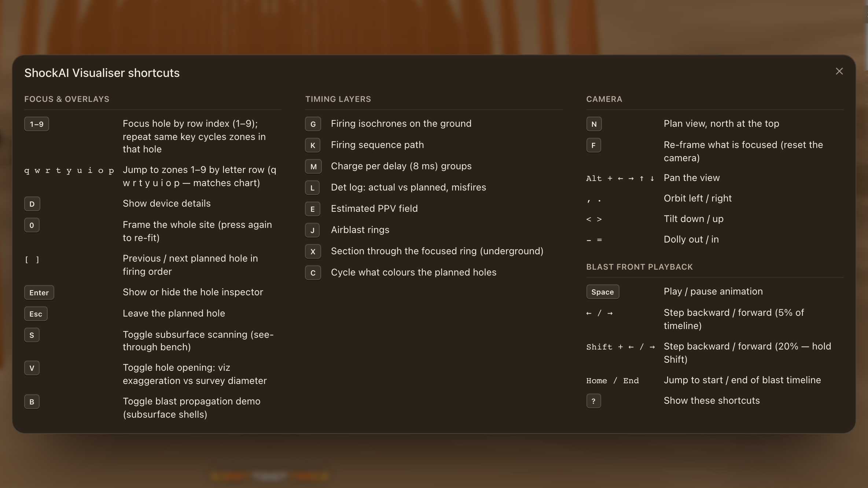Click the 'Play / pause animation' text
This screenshot has height=488, width=868.
[x=713, y=291]
